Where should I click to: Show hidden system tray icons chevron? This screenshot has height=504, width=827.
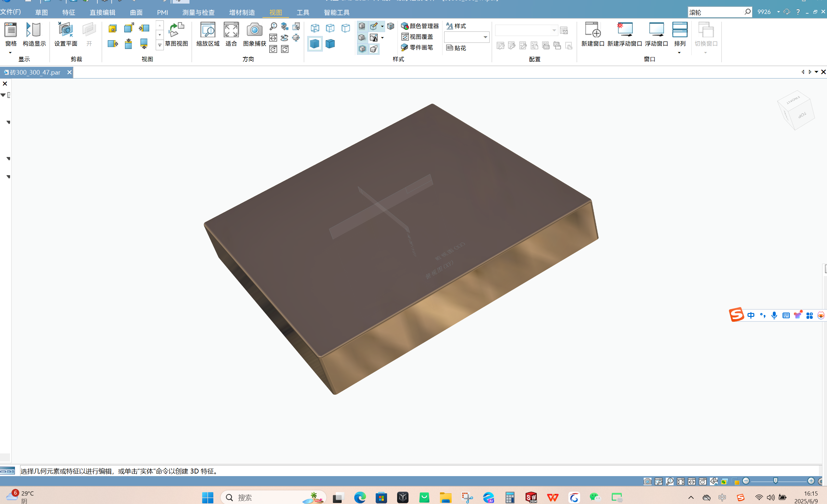click(x=691, y=497)
